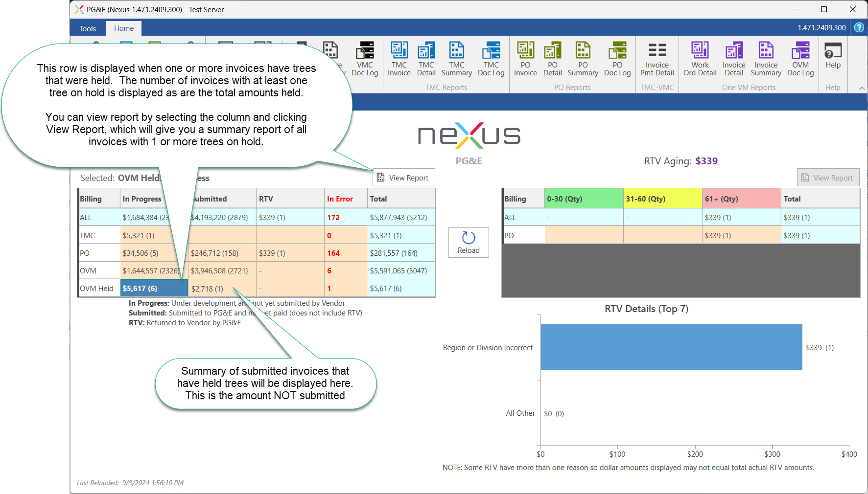Viewport: 868px width, 494px height.
Task: Click the blue question mark help icon
Action: tap(859, 28)
